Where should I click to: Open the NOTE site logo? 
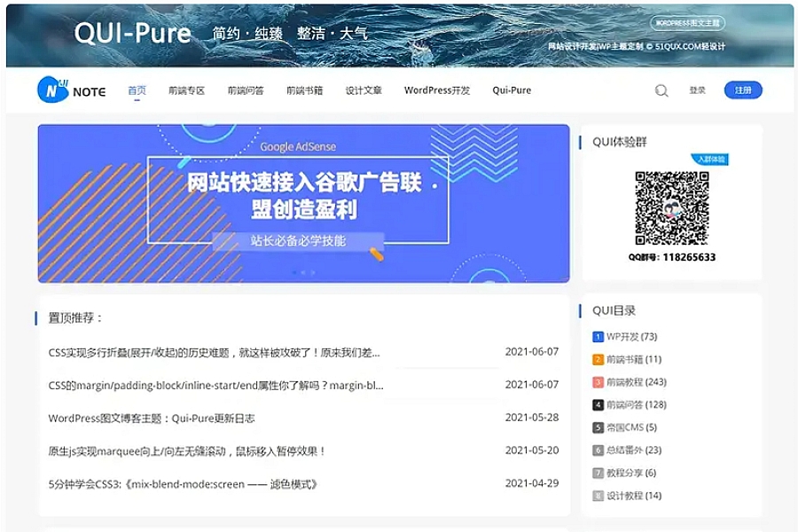pyautogui.click(x=72, y=90)
